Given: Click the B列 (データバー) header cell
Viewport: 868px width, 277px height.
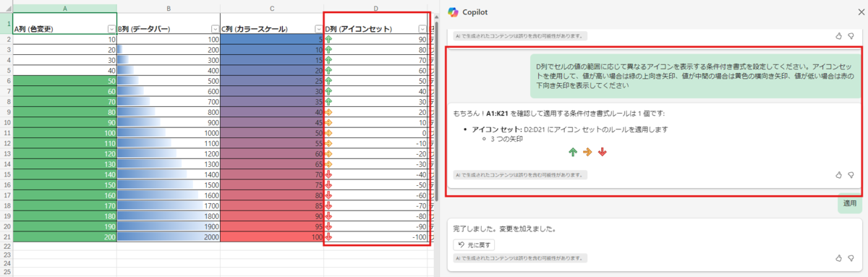Looking at the screenshot, I should (x=169, y=23).
